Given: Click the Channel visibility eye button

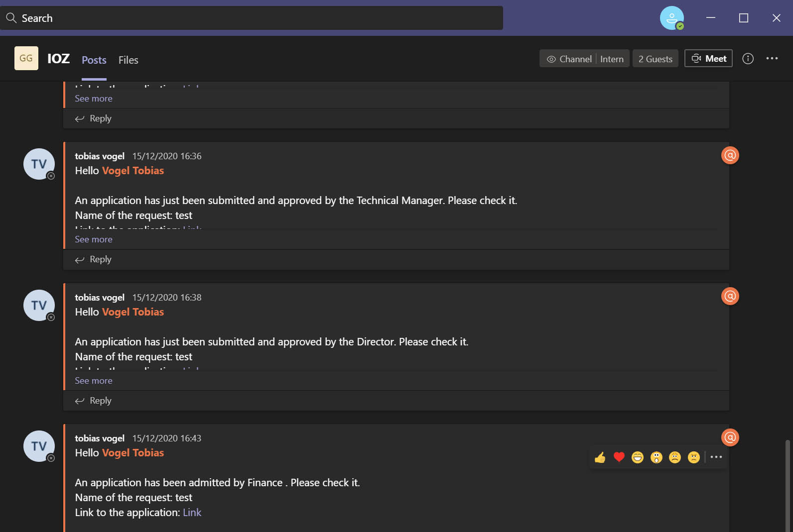Looking at the screenshot, I should click(569, 59).
